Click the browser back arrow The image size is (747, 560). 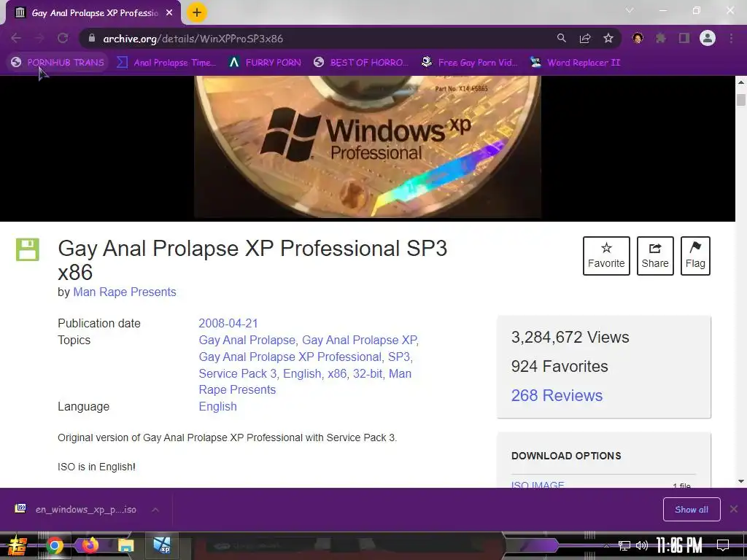(x=16, y=38)
